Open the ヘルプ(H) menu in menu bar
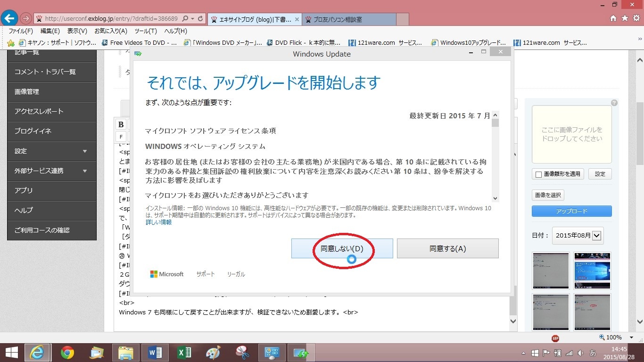The height and width of the screenshot is (362, 644). (x=175, y=31)
